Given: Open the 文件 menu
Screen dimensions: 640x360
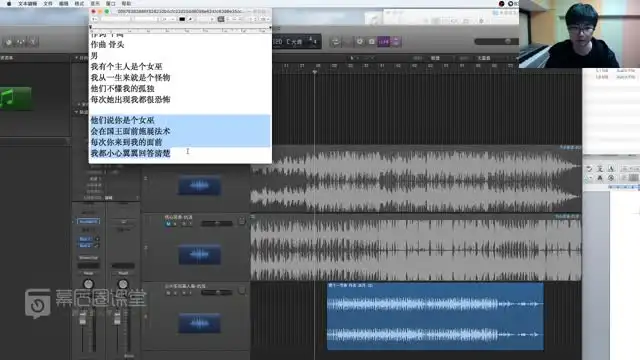Looking at the screenshot, I should pyautogui.click(x=48, y=3).
